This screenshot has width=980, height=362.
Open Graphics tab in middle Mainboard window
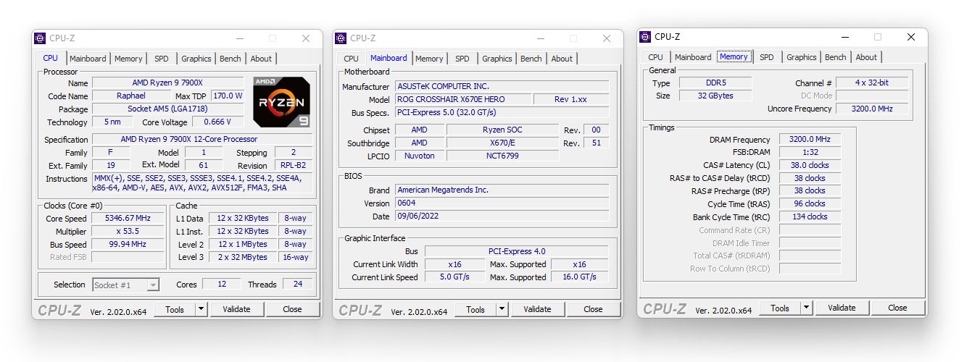click(497, 59)
